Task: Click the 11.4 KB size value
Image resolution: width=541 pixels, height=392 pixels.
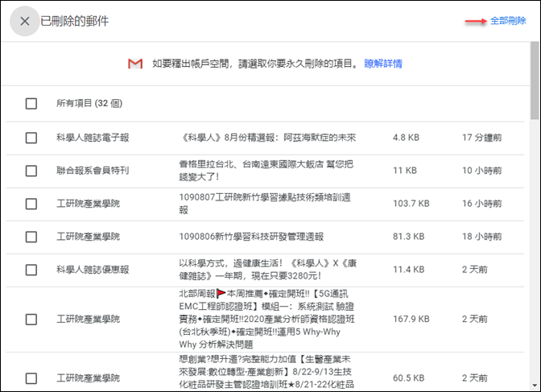Action: pos(408,270)
